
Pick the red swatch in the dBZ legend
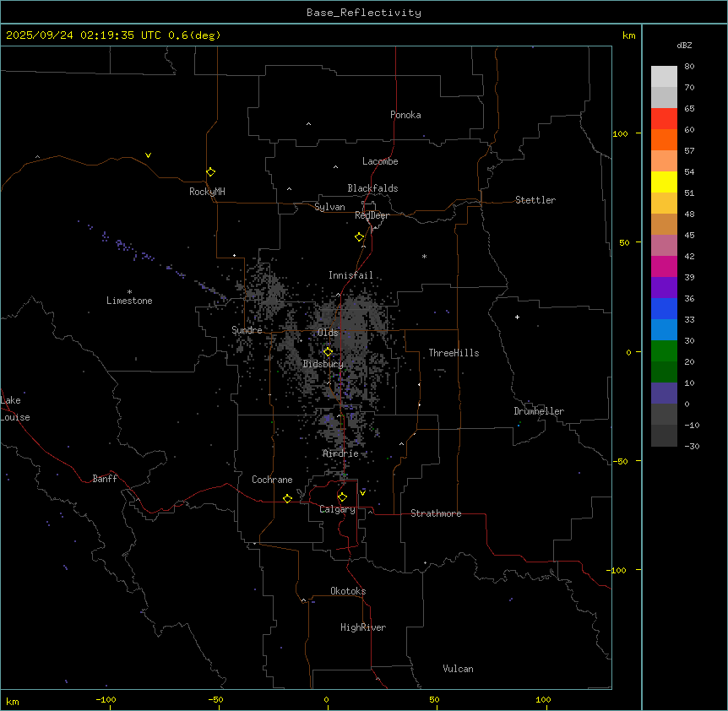point(664,118)
